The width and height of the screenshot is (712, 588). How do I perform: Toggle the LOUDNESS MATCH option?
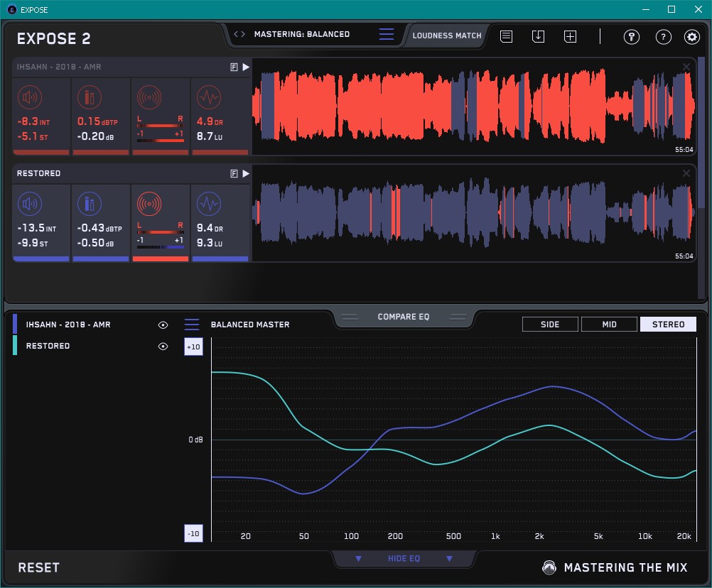(446, 35)
